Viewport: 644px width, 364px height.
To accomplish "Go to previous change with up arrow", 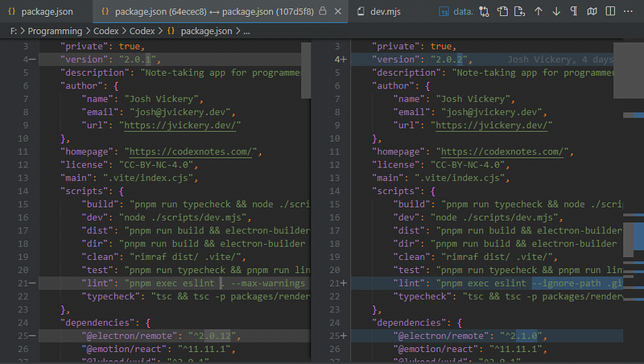I will click(539, 12).
